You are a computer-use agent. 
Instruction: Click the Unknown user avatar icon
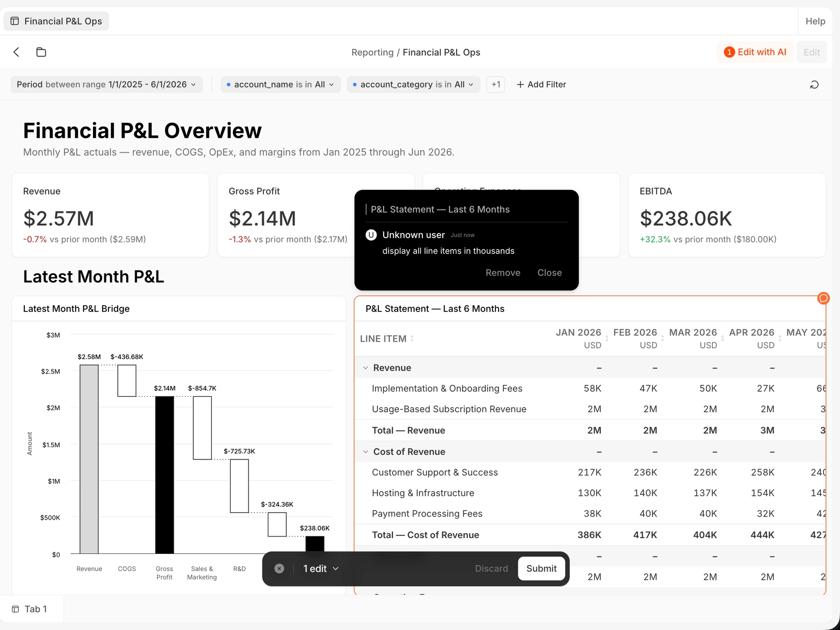(x=371, y=235)
